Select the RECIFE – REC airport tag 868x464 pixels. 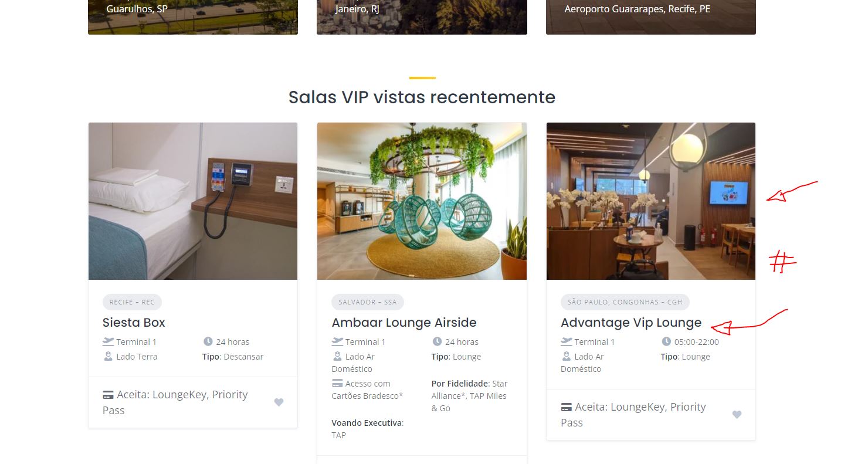132,302
